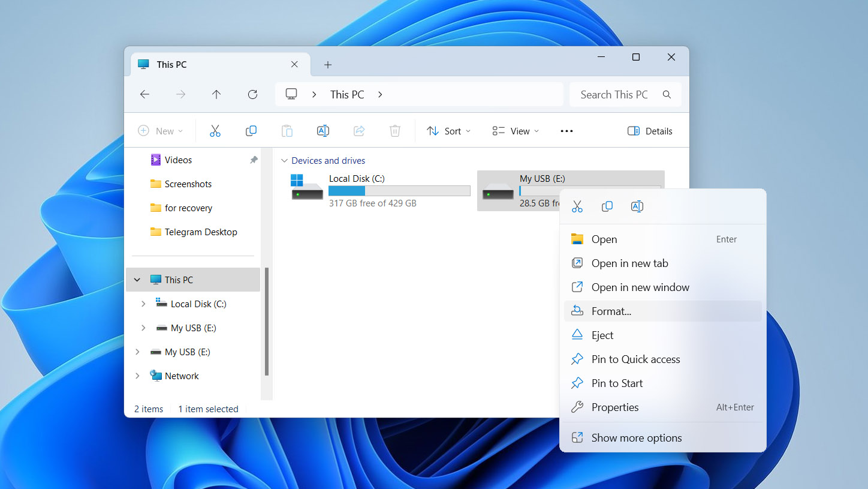This screenshot has width=868, height=489.
Task: Refresh the This PC view
Action: coord(252,94)
